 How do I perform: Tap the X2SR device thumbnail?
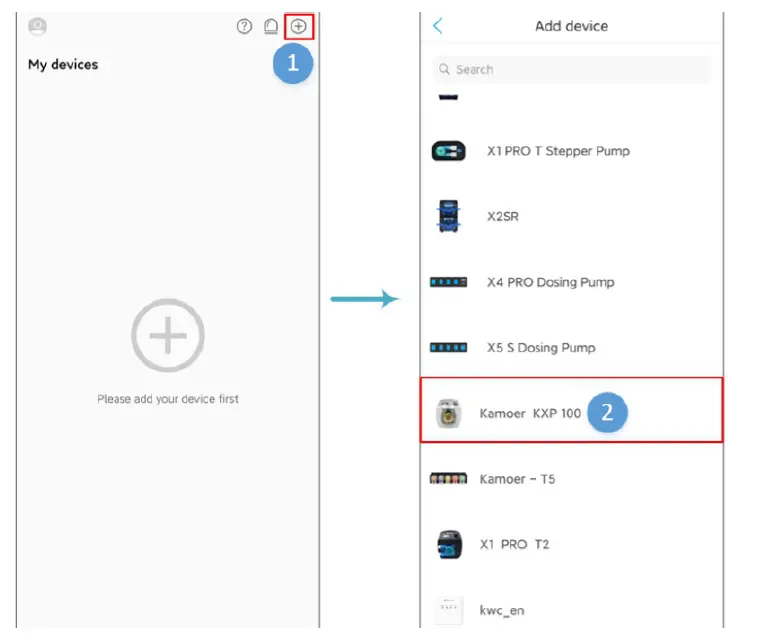click(x=448, y=216)
